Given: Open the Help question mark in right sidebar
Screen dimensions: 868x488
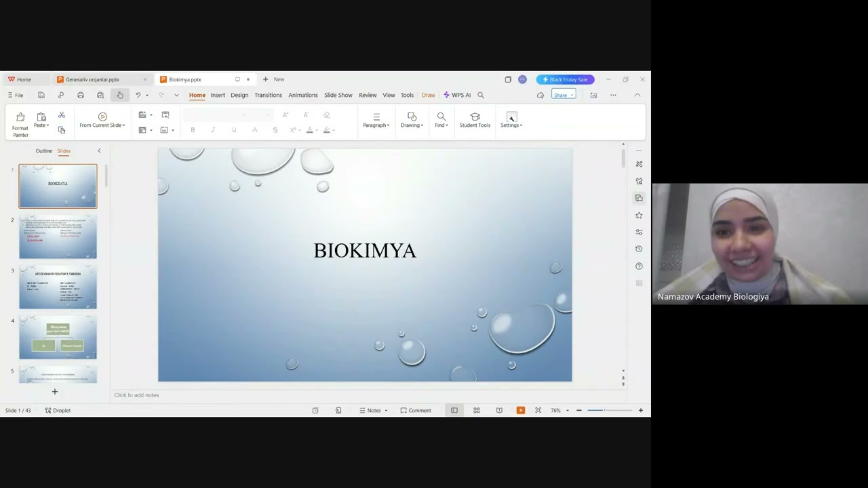Looking at the screenshot, I should (x=639, y=266).
